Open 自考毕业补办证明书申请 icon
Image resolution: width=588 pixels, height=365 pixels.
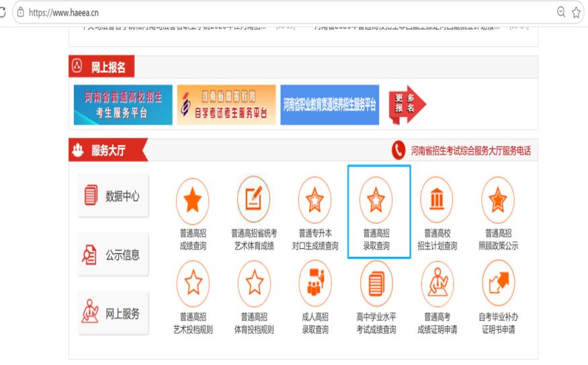(499, 284)
